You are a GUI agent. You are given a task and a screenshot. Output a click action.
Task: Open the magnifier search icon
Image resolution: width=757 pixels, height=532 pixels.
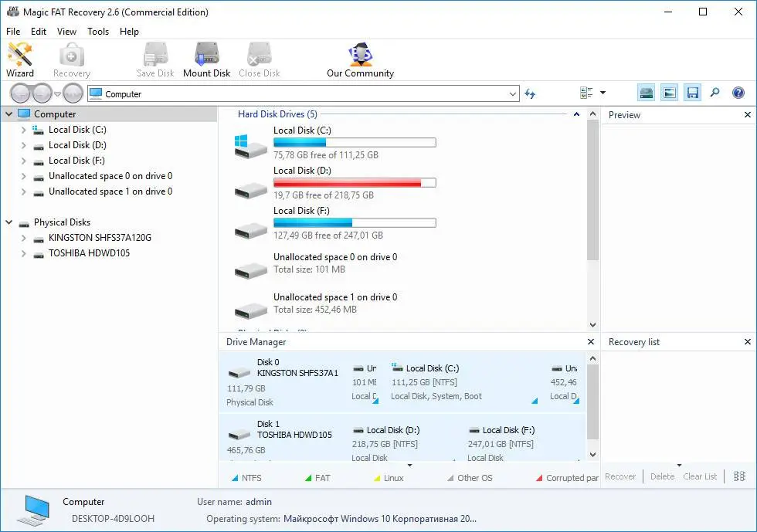715,93
